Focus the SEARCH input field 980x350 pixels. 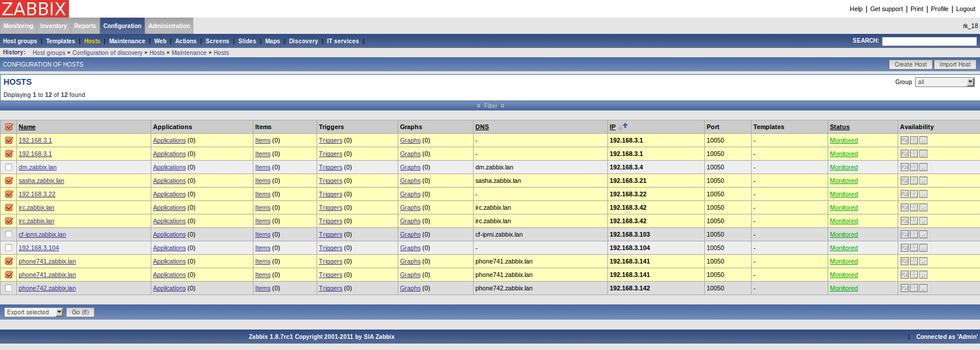[929, 41]
